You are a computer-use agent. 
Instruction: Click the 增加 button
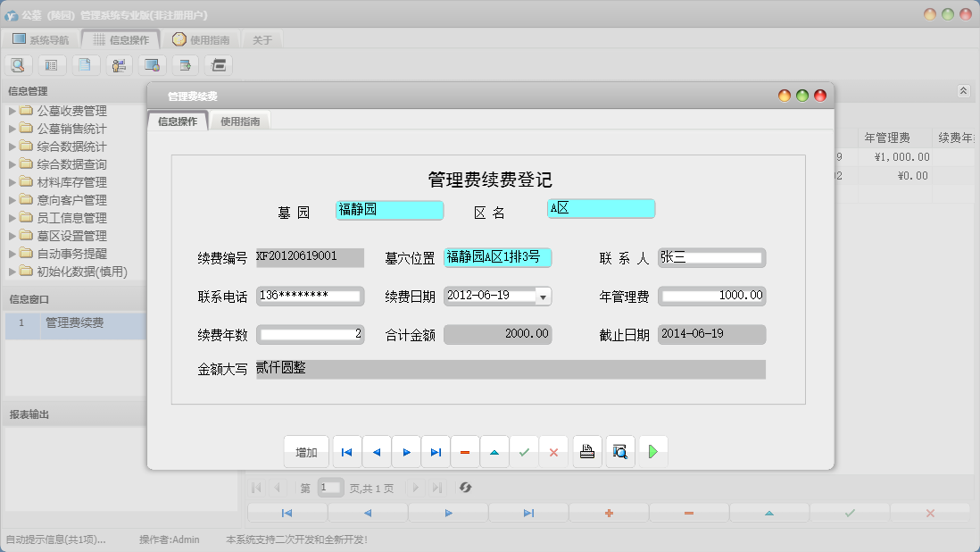tap(305, 451)
